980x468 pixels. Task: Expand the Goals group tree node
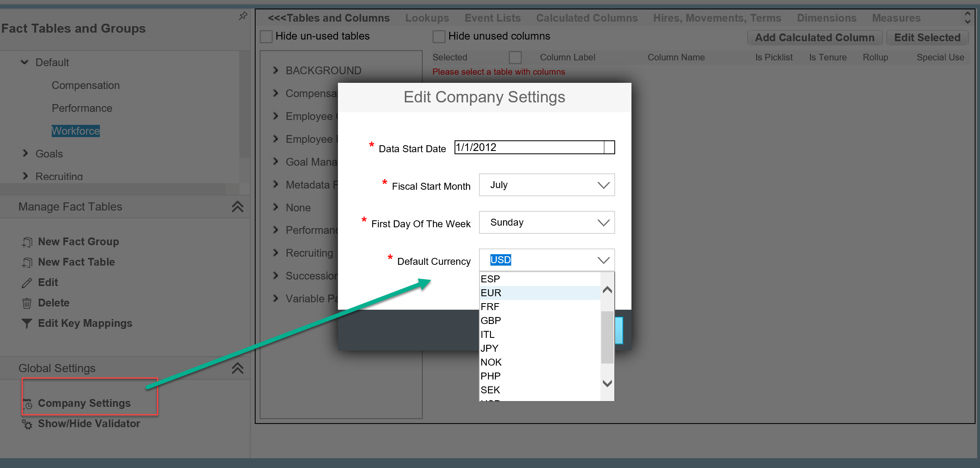pos(25,153)
